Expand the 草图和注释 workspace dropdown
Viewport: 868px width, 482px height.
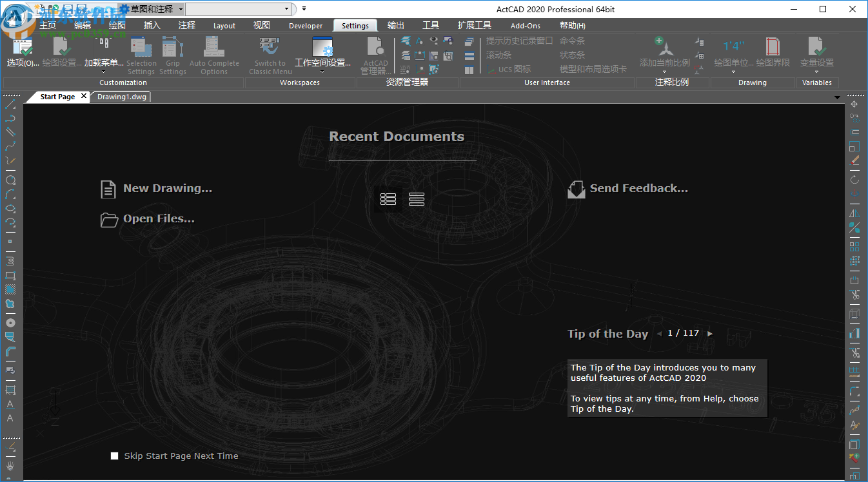click(181, 9)
